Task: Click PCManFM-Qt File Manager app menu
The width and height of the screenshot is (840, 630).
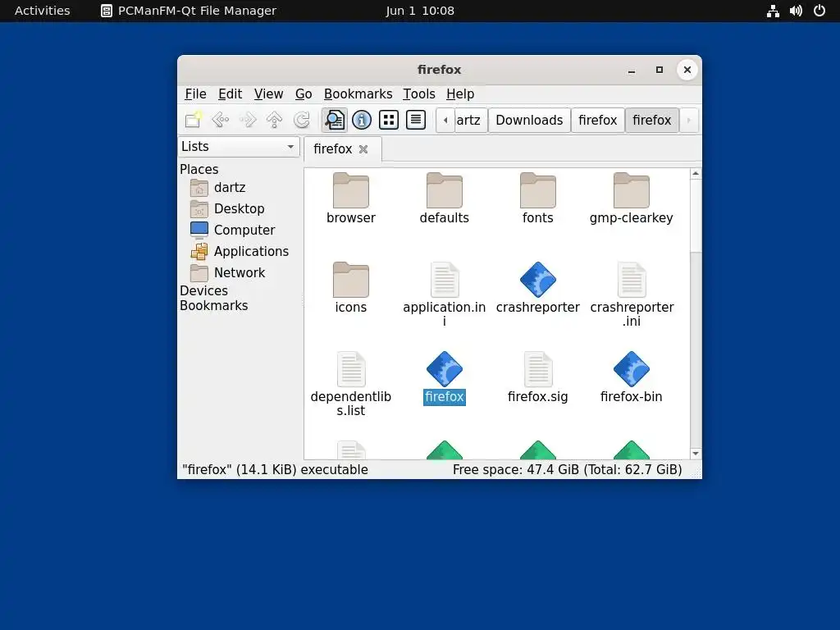Action: pos(189,11)
